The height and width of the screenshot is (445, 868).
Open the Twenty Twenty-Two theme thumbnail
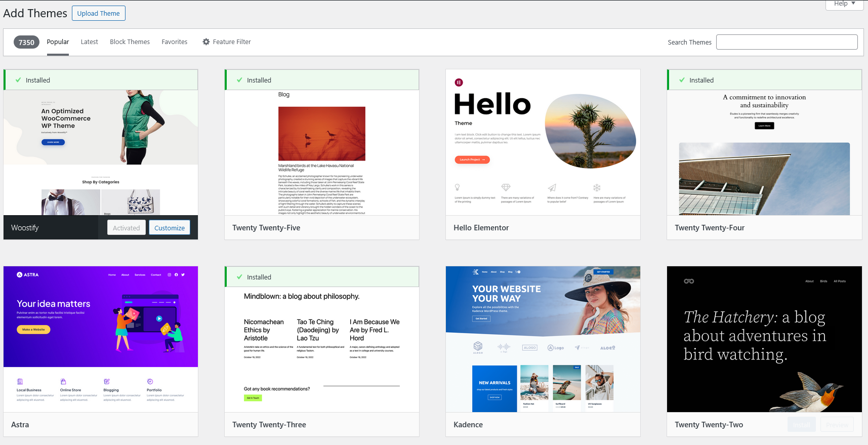764,339
